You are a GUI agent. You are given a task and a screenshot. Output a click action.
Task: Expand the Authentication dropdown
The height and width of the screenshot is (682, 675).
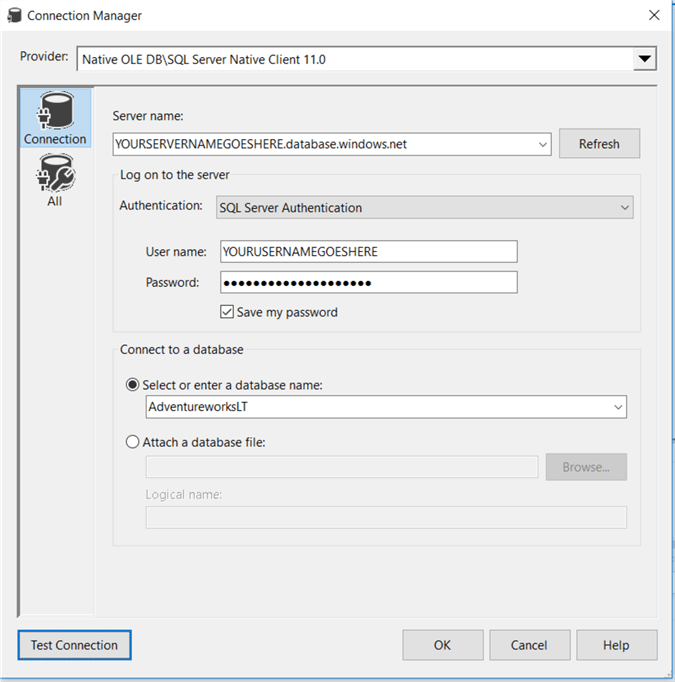[x=625, y=208]
